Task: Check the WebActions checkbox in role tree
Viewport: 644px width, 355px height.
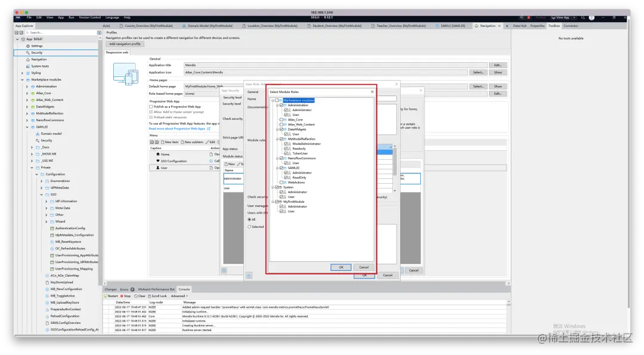Action: point(281,183)
